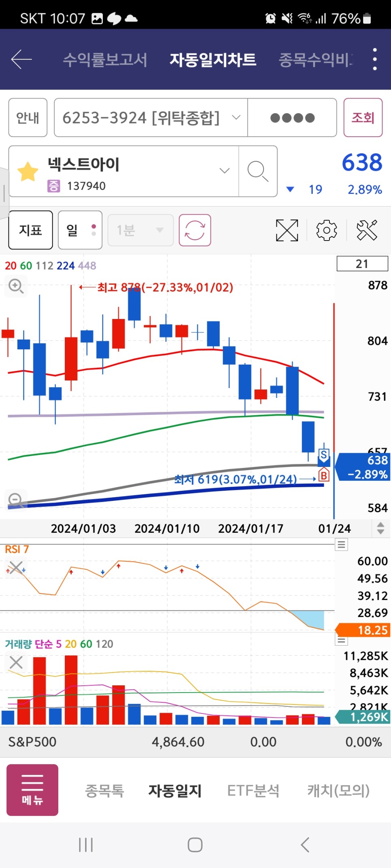Close the volume indicator panel
Viewport: 391px width, 868px height.
(x=16, y=662)
